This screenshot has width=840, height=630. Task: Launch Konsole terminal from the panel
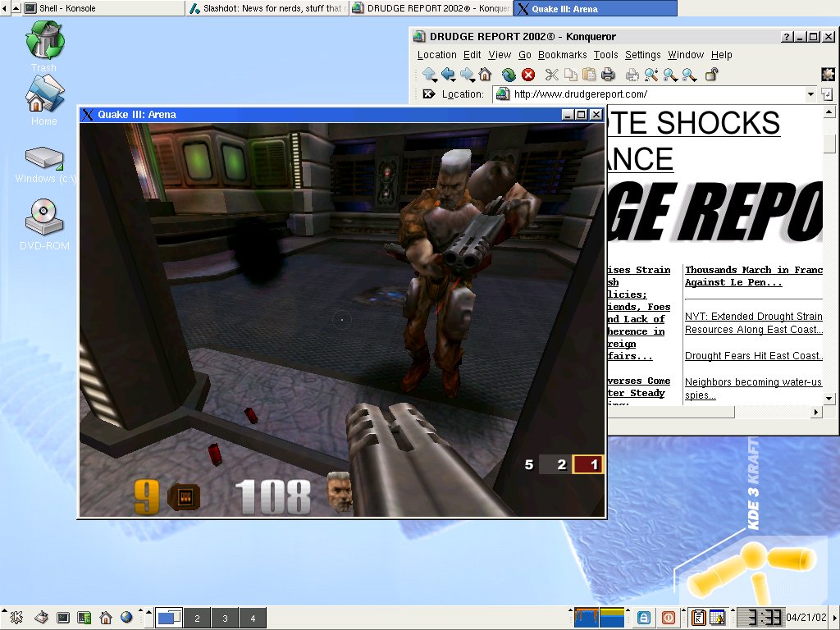pyautogui.click(x=63, y=618)
